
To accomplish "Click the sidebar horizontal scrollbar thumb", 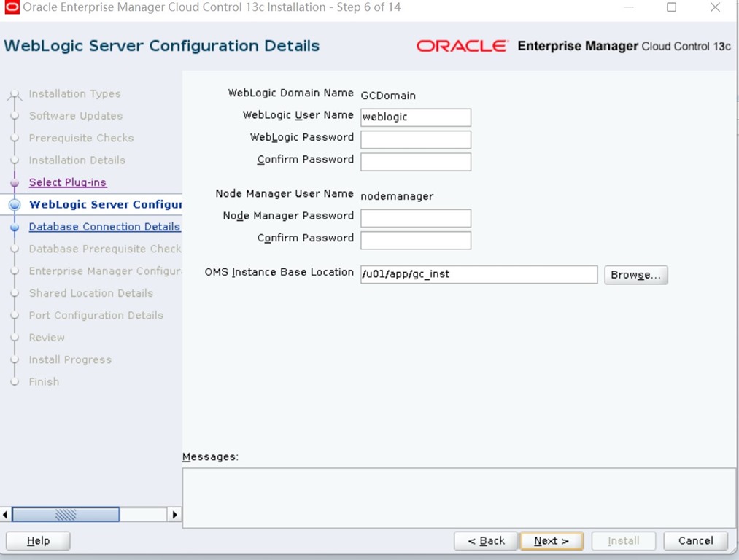I will pos(66,514).
